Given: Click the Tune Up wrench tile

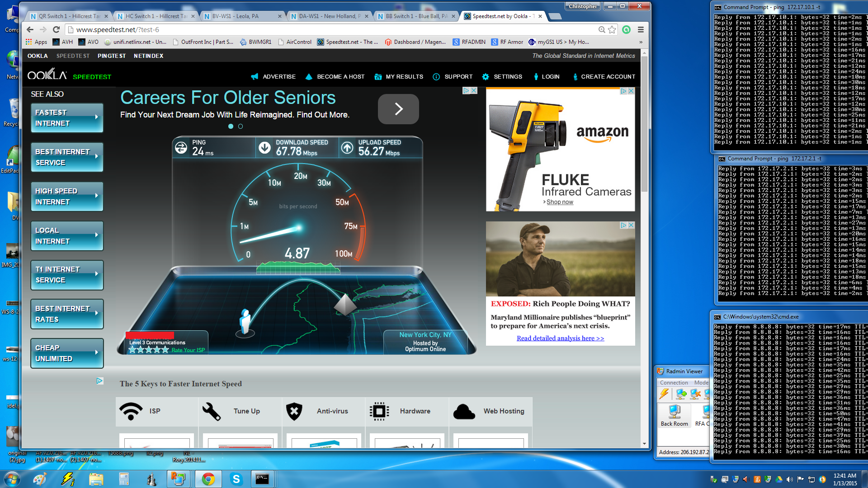Looking at the screenshot, I should pyautogui.click(x=240, y=411).
